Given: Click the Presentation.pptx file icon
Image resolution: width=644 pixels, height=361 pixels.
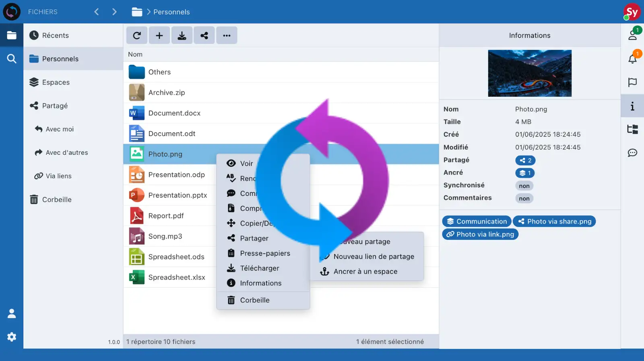Looking at the screenshot, I should click(136, 195).
